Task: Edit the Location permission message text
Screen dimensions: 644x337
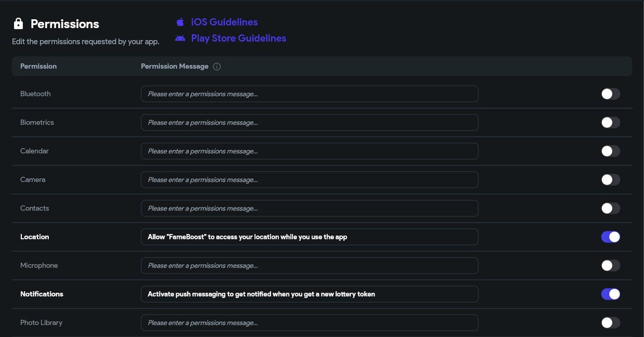Action: [x=309, y=237]
